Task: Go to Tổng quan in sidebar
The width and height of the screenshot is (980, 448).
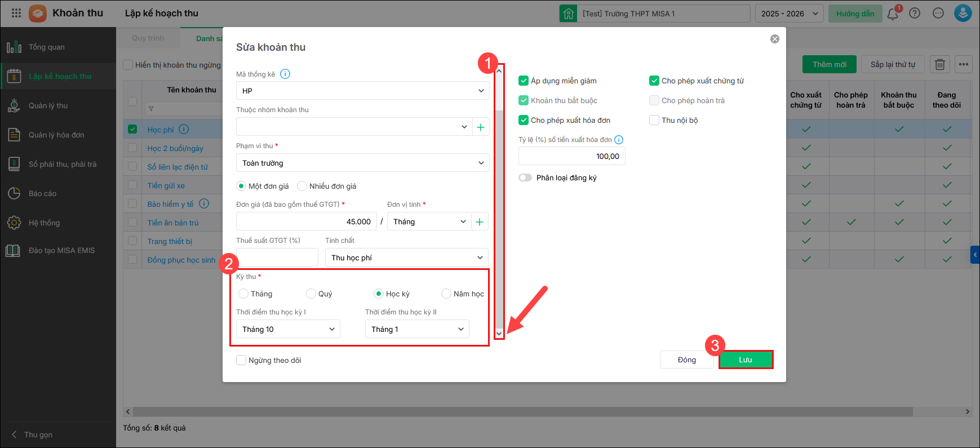Action: (58, 47)
